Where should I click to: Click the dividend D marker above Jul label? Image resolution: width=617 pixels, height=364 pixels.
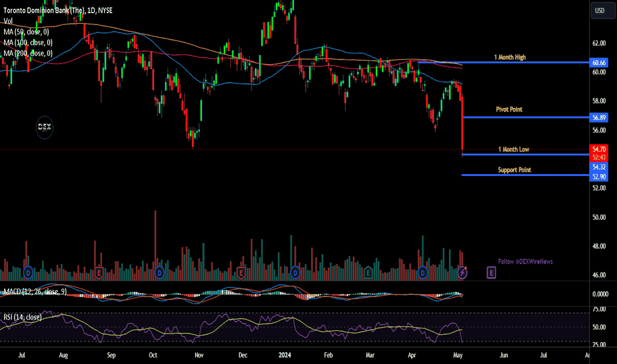pyautogui.click(x=28, y=272)
